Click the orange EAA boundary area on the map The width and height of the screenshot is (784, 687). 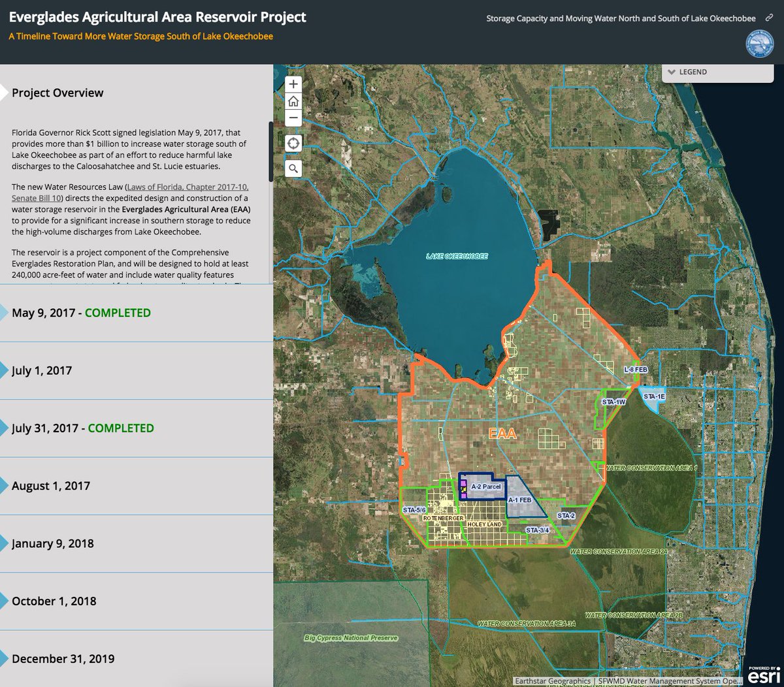coord(503,434)
